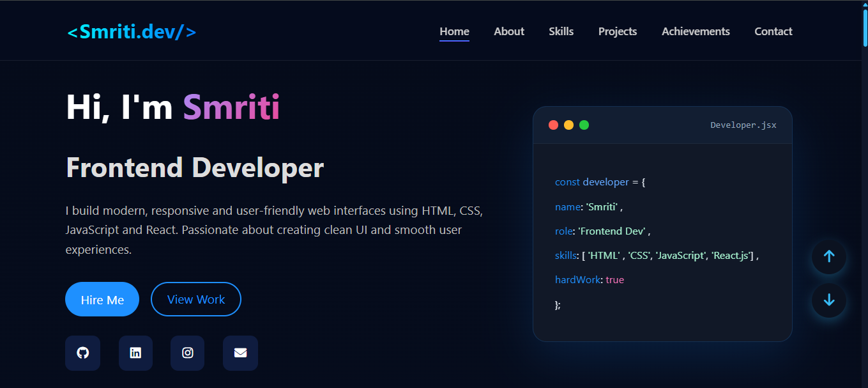The image size is (868, 388).
Task: Open the Projects nav link
Action: 618,31
